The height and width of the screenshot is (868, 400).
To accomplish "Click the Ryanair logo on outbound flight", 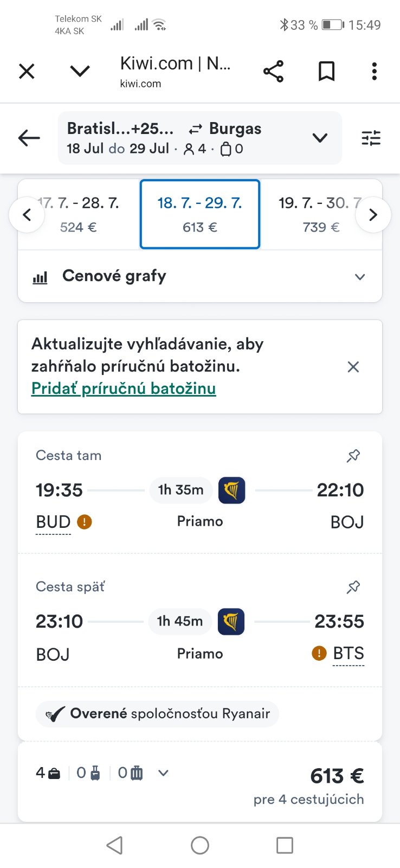I will (231, 490).
